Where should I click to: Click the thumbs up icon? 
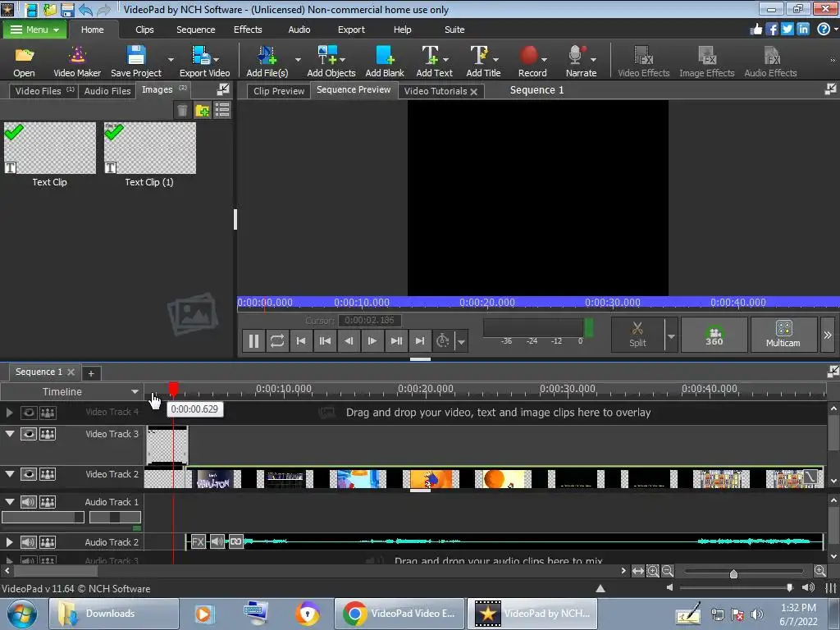[x=756, y=29]
